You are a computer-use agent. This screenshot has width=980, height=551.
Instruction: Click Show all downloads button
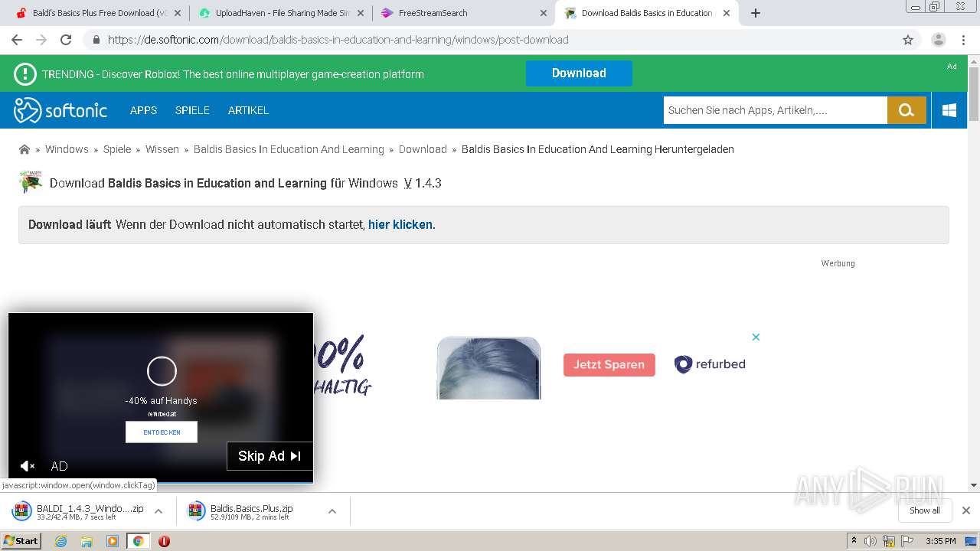click(x=925, y=510)
